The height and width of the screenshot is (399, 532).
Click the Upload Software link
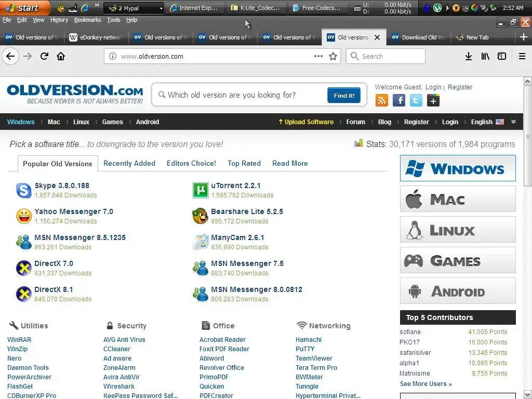[x=305, y=122]
